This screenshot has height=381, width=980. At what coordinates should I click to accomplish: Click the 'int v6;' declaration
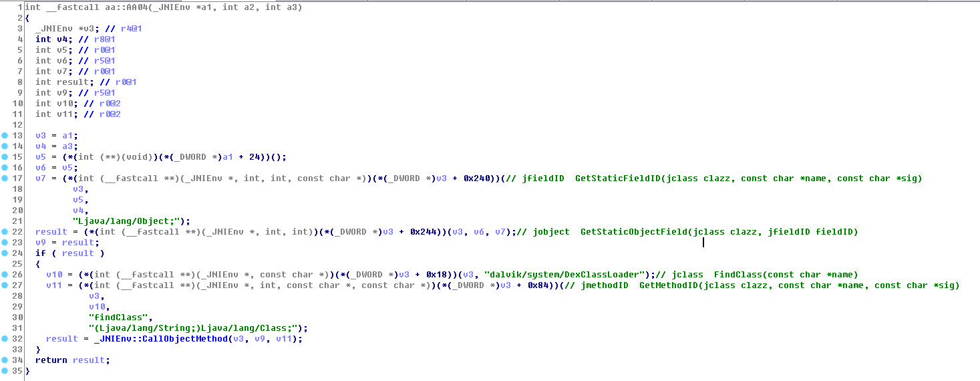[x=54, y=61]
